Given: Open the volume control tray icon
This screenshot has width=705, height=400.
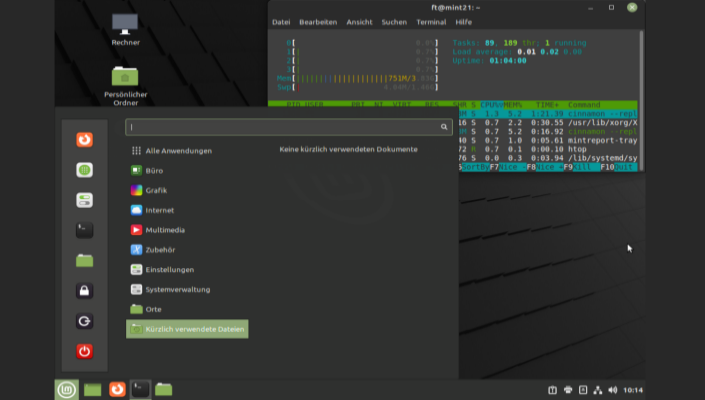Looking at the screenshot, I should pos(612,390).
